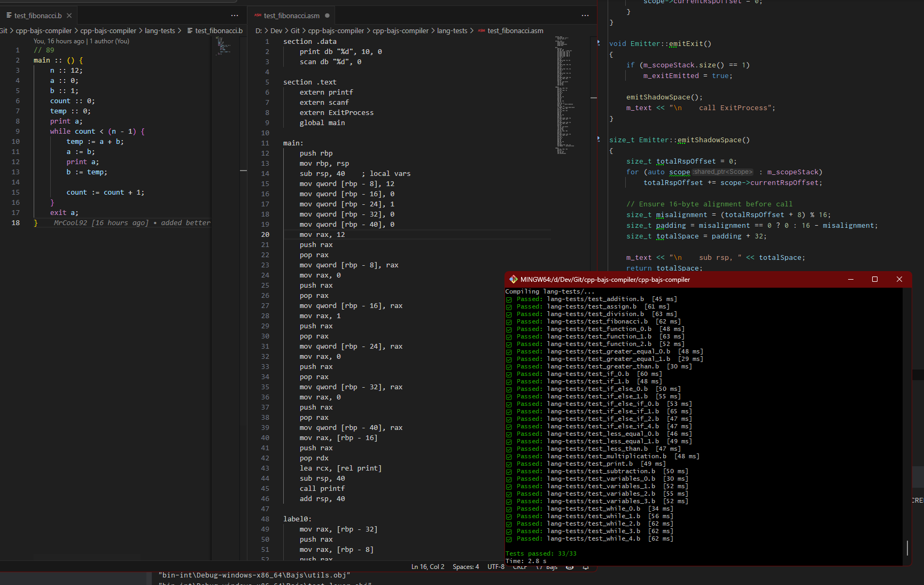This screenshot has width=924, height=585.
Task: Switch to the test_fibonacci.b tab
Action: [38, 16]
